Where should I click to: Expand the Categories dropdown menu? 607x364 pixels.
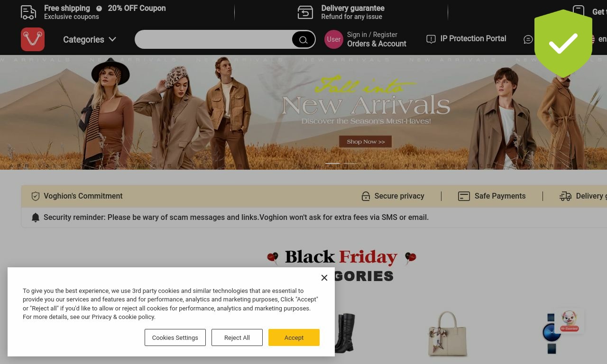tap(90, 39)
